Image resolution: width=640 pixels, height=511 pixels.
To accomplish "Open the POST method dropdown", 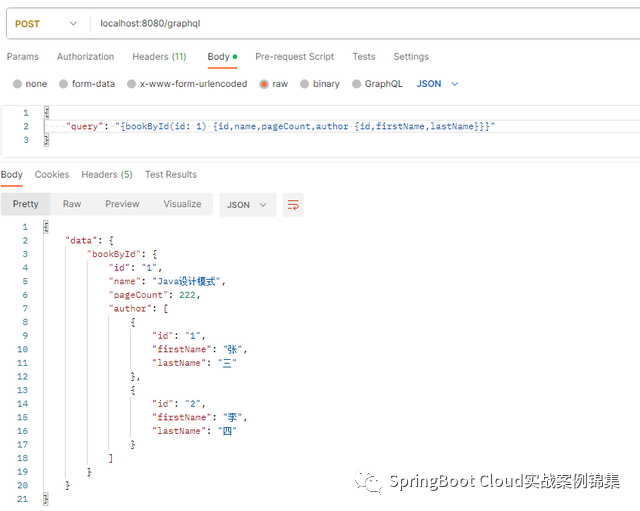I will 46,23.
